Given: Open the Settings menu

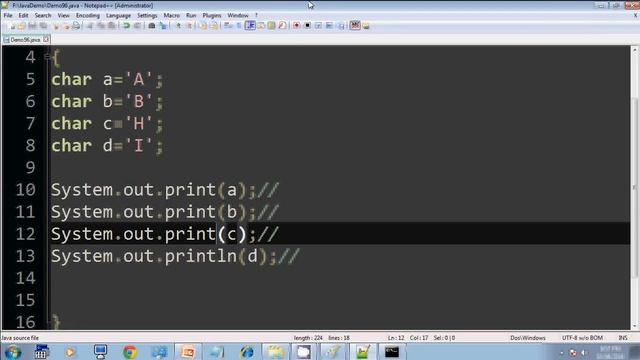Looking at the screenshot, I should (147, 15).
